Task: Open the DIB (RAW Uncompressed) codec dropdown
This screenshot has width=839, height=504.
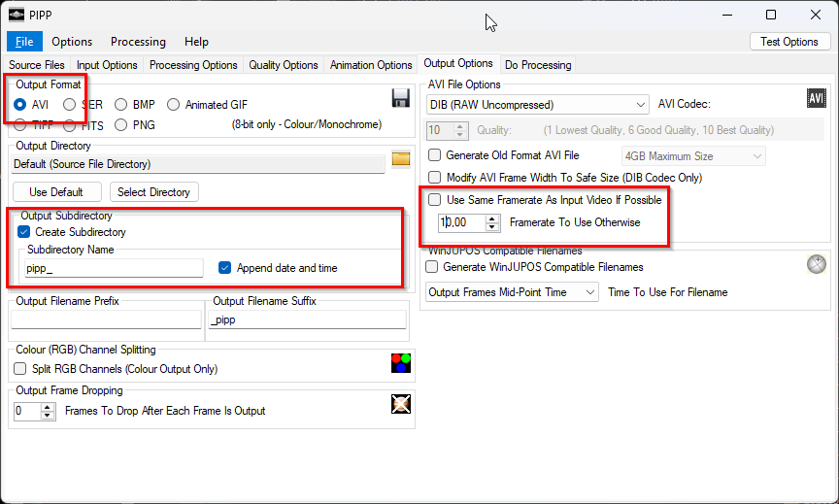Action: pos(538,104)
